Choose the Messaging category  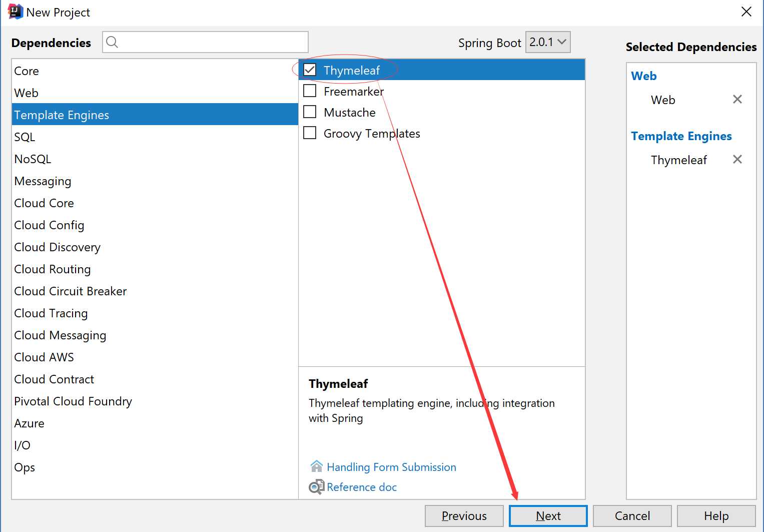(x=155, y=181)
